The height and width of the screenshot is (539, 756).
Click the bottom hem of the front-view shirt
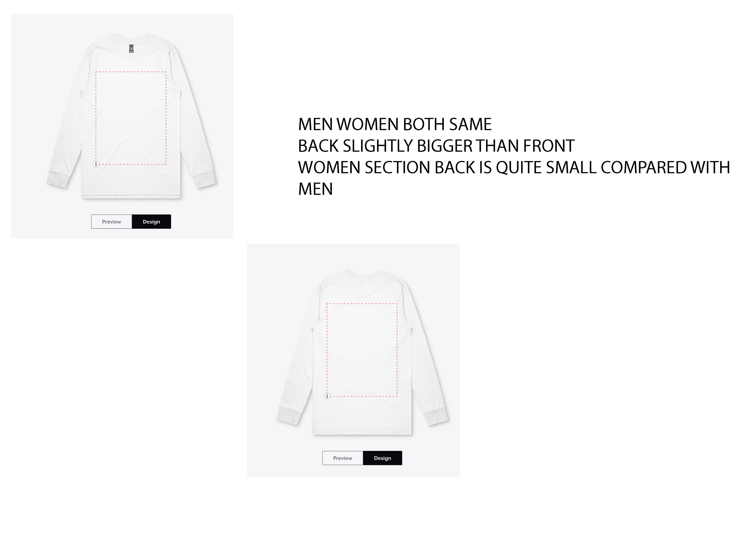(x=131, y=197)
